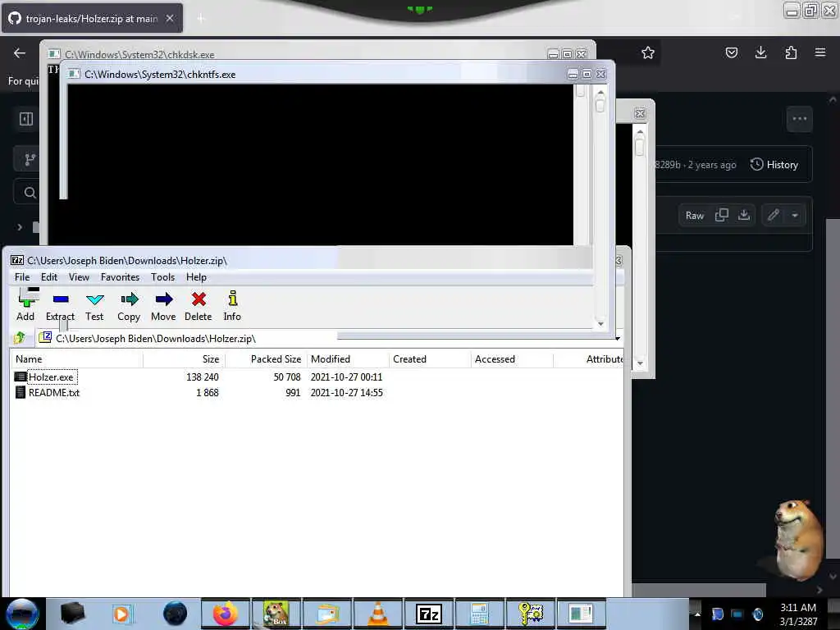Click the browser back arrow
The image size is (840, 630).
20,52
